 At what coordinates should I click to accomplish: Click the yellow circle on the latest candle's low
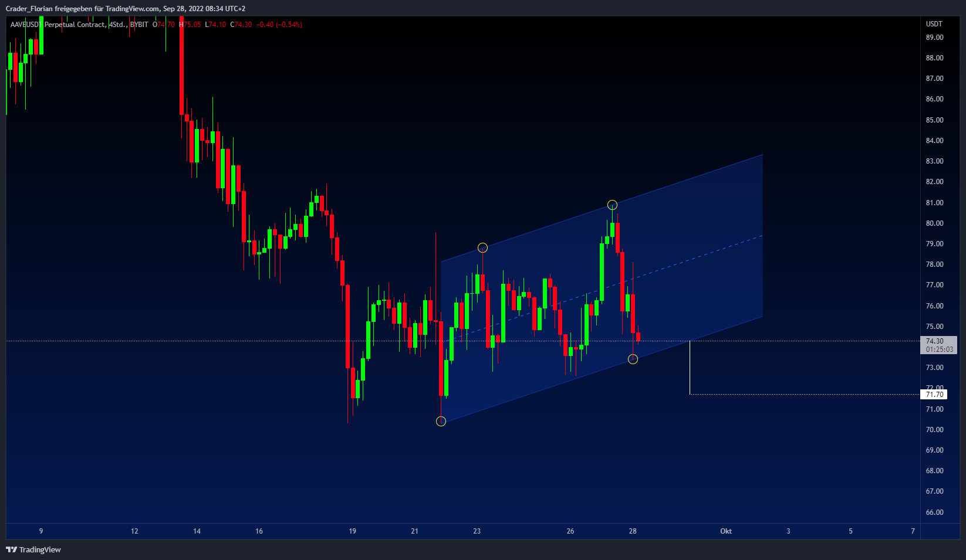633,359
